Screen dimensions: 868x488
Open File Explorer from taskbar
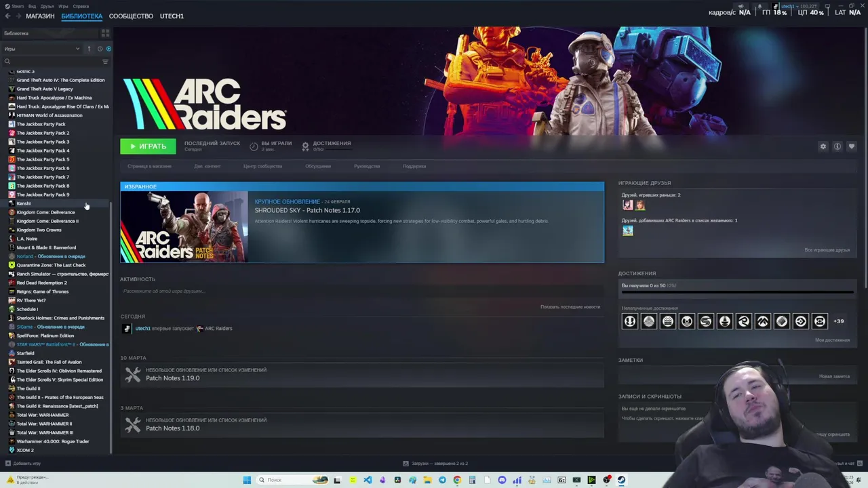427,480
